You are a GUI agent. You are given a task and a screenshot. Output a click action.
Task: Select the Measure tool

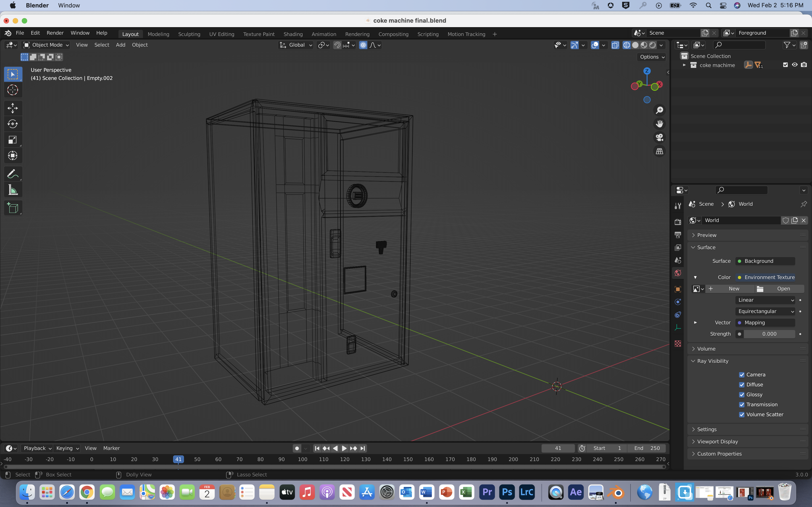coord(13,190)
